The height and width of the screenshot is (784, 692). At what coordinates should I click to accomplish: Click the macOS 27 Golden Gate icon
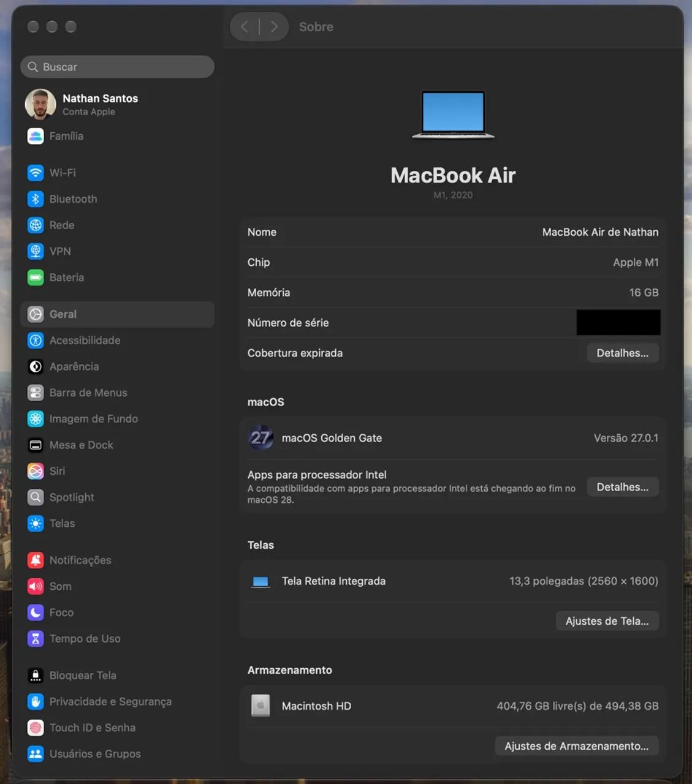click(260, 438)
